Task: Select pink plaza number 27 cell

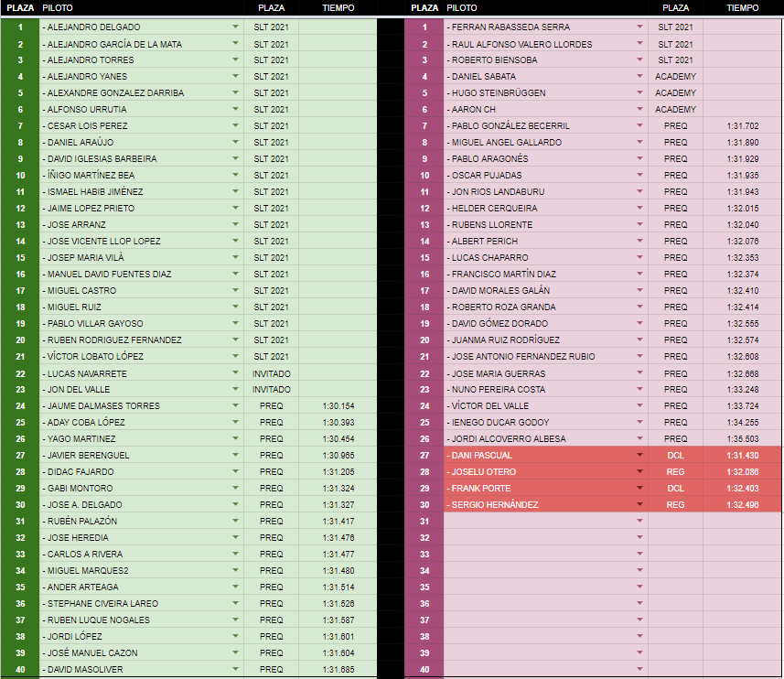Action: [x=424, y=456]
